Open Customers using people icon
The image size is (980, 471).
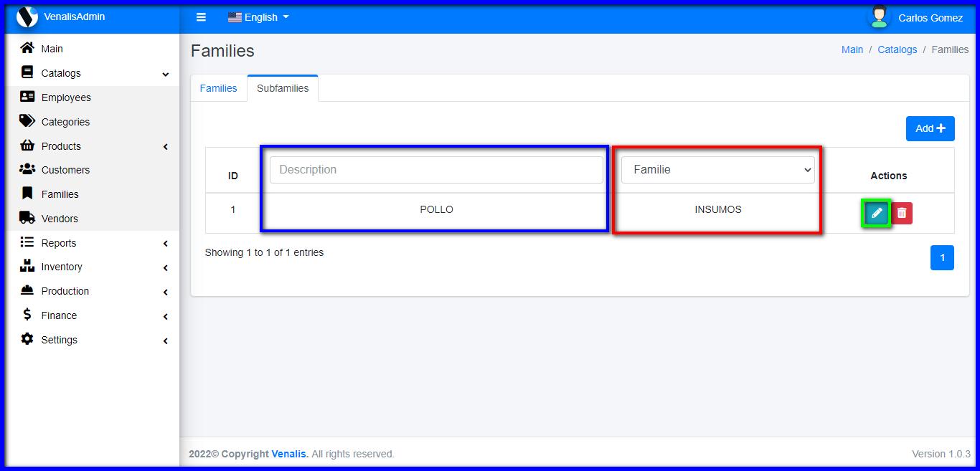[27, 169]
